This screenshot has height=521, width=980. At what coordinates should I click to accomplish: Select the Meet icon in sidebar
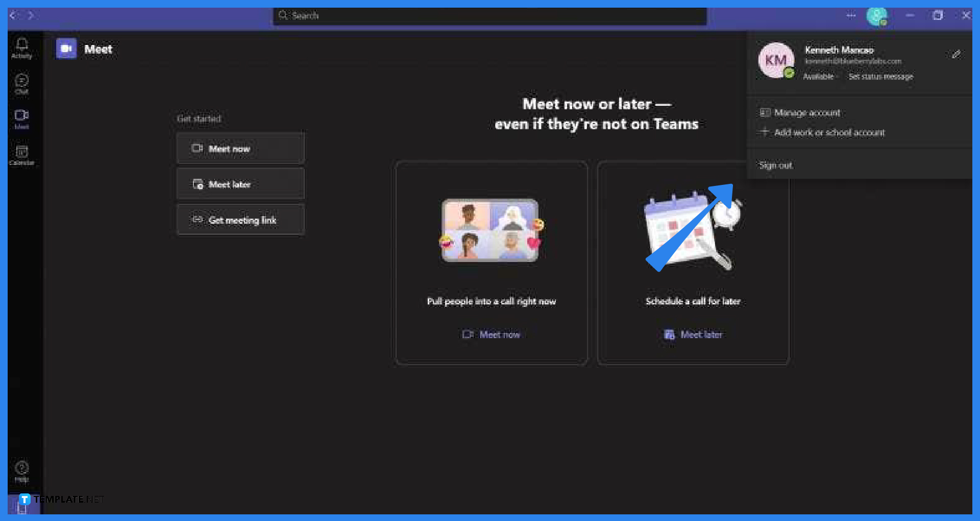click(x=21, y=119)
